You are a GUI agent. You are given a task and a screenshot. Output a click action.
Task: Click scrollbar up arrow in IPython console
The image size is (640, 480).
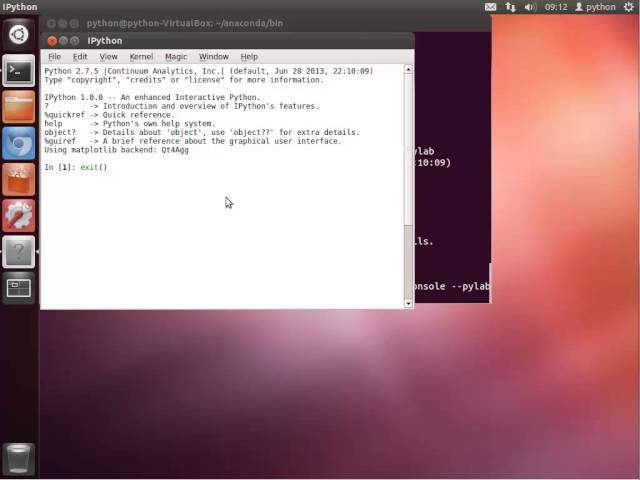click(408, 69)
